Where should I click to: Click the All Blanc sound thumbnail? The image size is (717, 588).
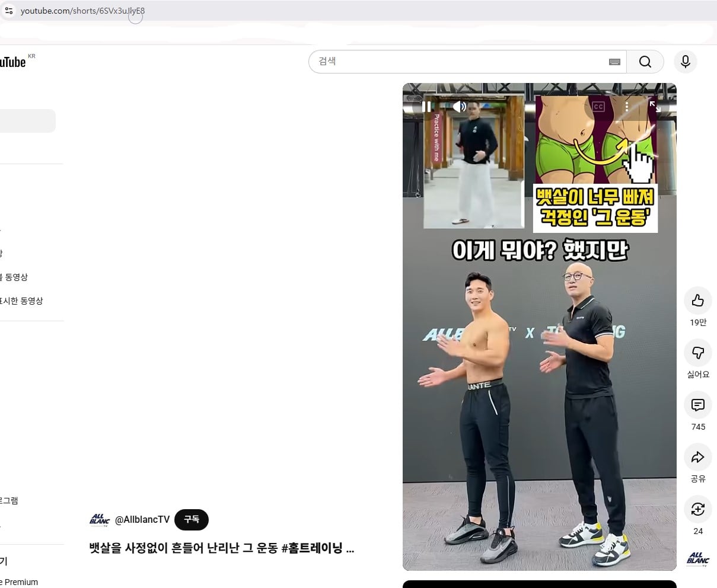(698, 559)
